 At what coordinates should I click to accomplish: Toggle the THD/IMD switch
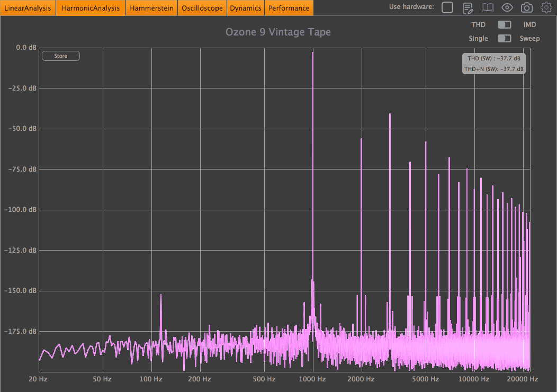coord(505,24)
